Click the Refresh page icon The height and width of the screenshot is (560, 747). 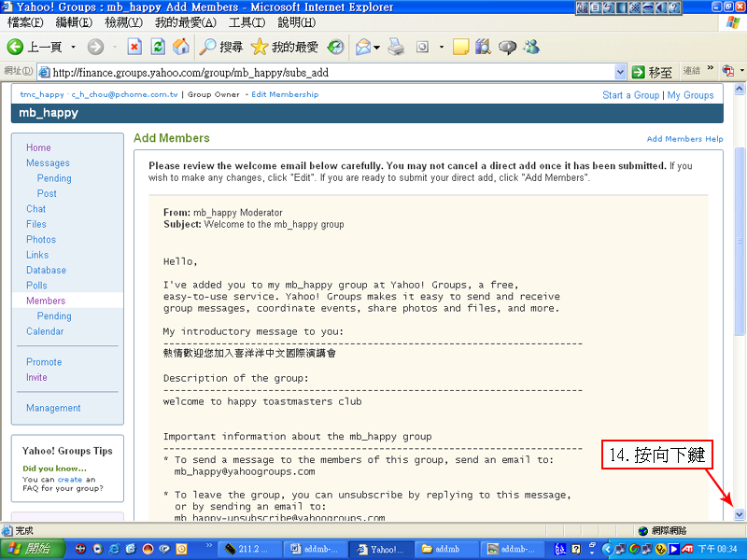point(158,47)
